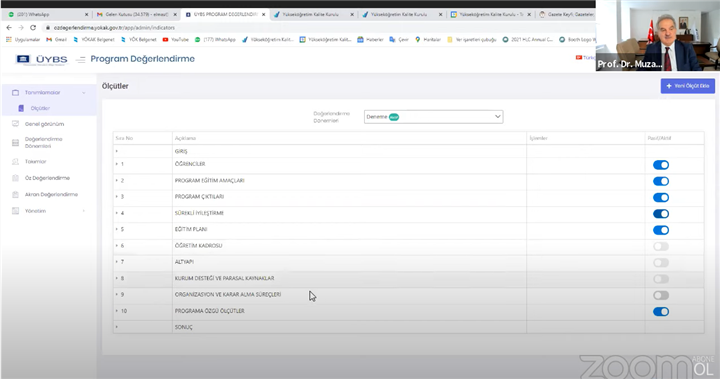Turn off the EĞİTİM PLANI switch
The width and height of the screenshot is (720, 379).
(661, 230)
